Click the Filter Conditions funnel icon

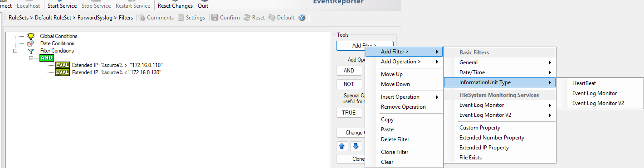pos(31,51)
